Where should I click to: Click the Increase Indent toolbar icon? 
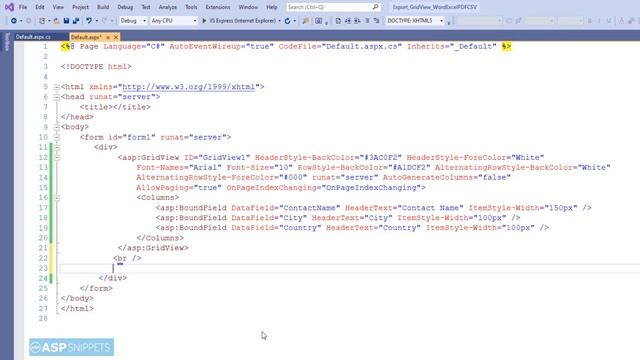click(348, 21)
